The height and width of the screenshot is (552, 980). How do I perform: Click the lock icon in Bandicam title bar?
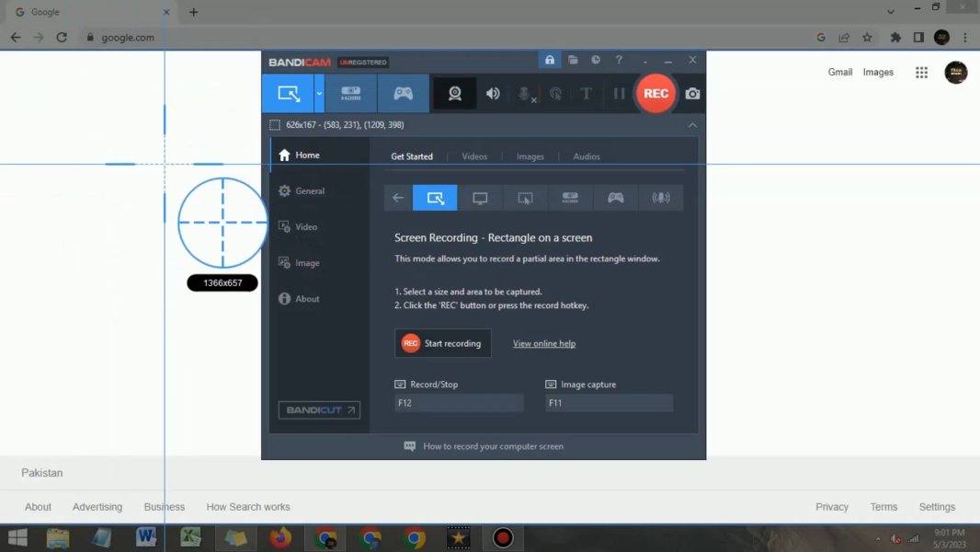pyautogui.click(x=550, y=60)
